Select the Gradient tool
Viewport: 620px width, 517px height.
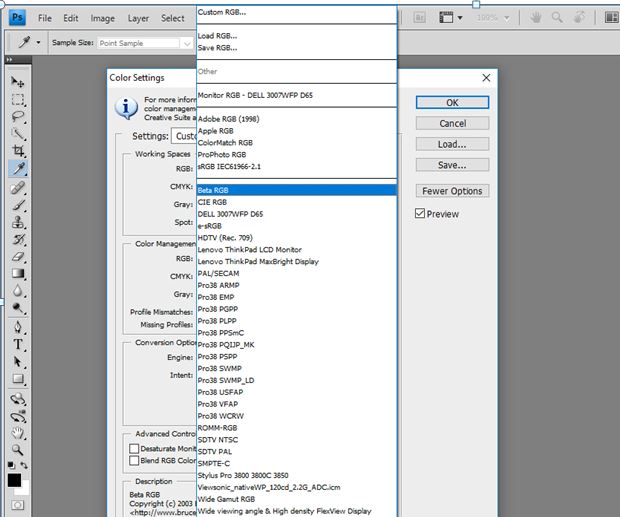[17, 274]
